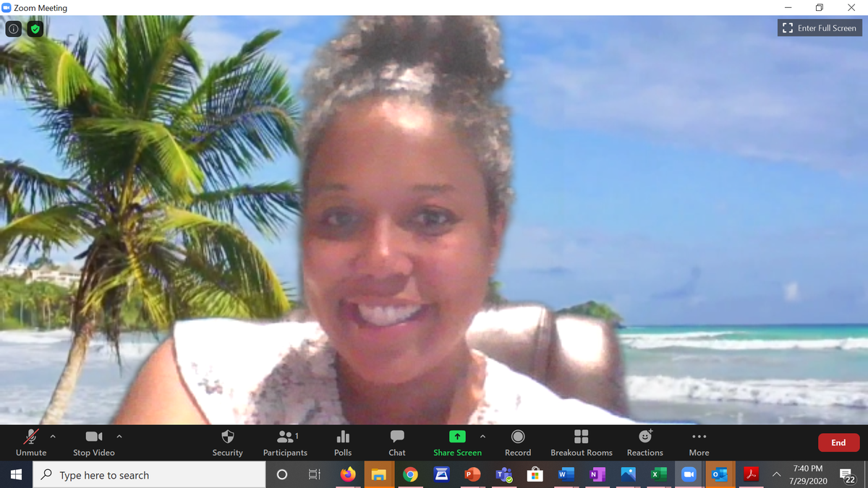This screenshot has width=868, height=488.
Task: Stop the camera video
Action: point(94,442)
